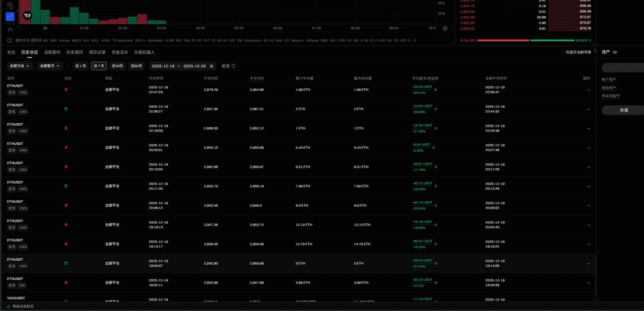The height and width of the screenshot is (311, 644).
Task: Enable the 仅显示当前市场 checkbox
Action: click(563, 52)
